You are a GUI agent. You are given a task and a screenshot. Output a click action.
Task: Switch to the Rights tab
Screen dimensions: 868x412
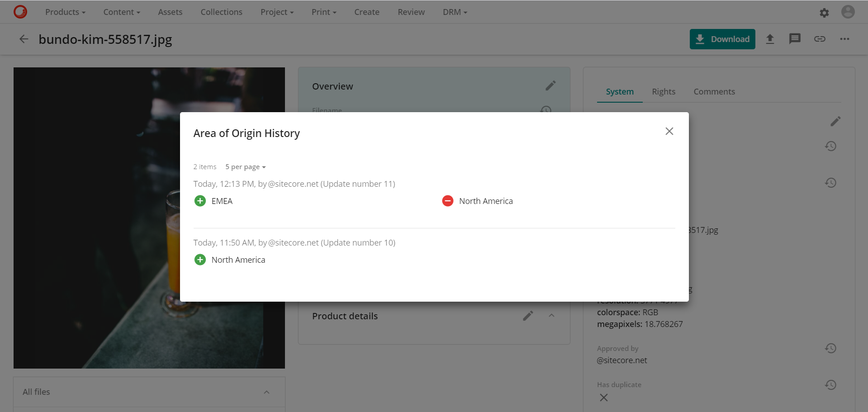tap(664, 91)
